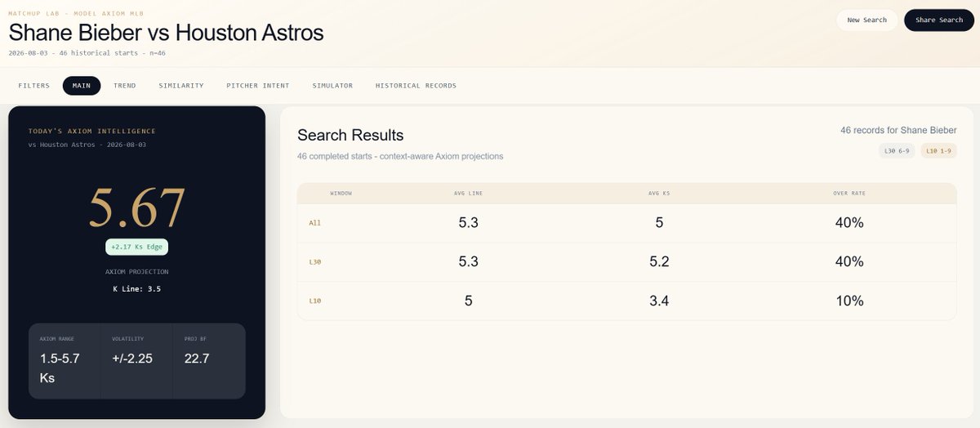980x428 pixels.
Task: Click the All row Over Rate 40%
Action: pos(849,222)
